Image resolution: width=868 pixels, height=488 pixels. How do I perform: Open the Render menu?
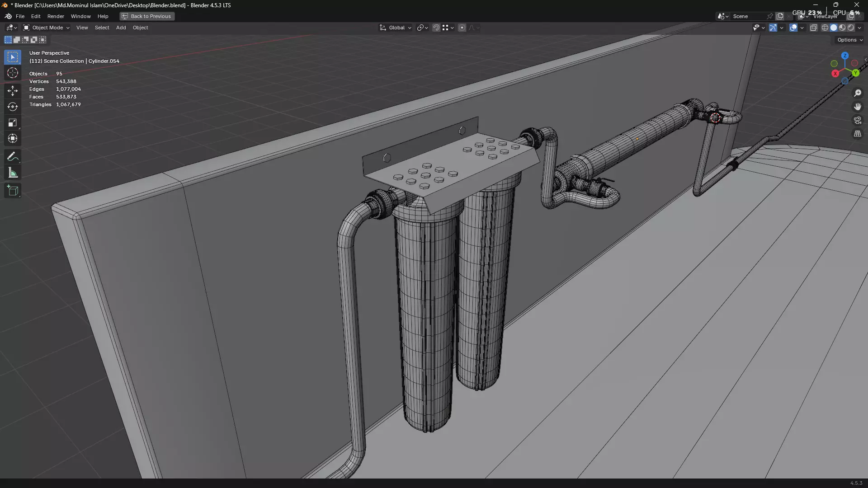pos(56,16)
